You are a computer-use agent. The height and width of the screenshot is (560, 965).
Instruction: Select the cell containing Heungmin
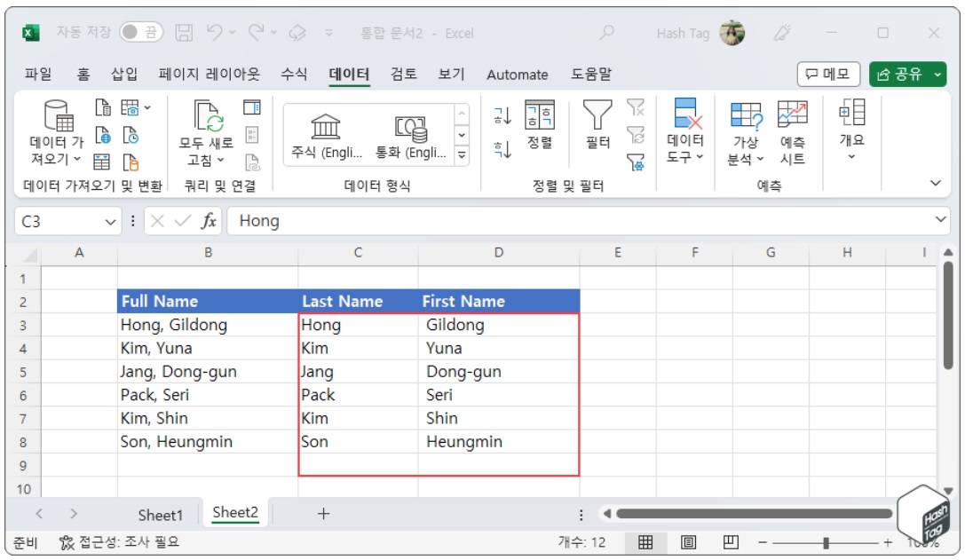[499, 441]
